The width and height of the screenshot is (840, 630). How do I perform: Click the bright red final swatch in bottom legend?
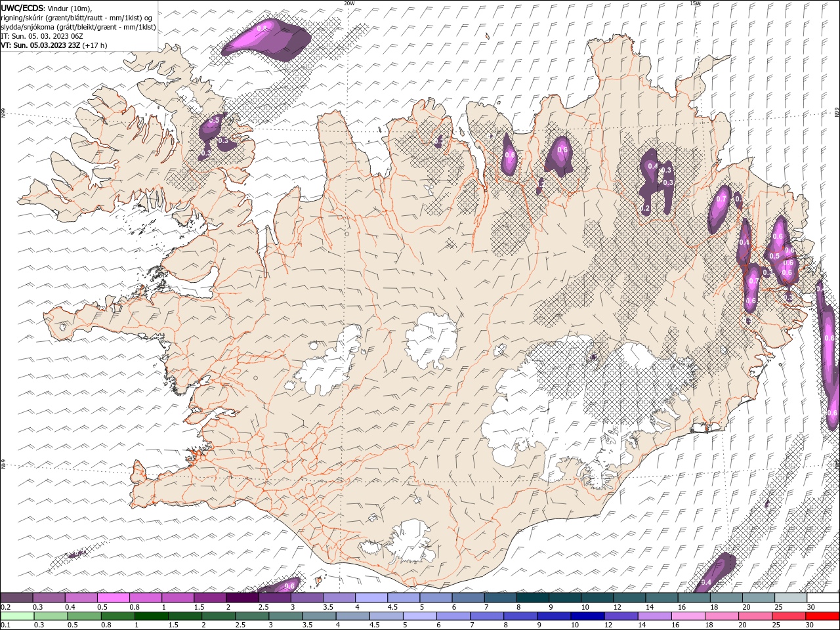(822, 616)
